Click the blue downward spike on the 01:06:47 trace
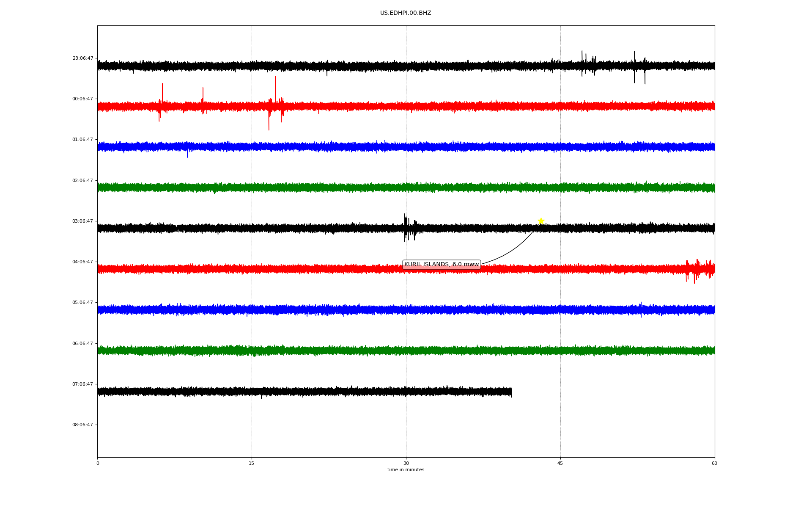This screenshot has width=812, height=508. pyautogui.click(x=187, y=152)
